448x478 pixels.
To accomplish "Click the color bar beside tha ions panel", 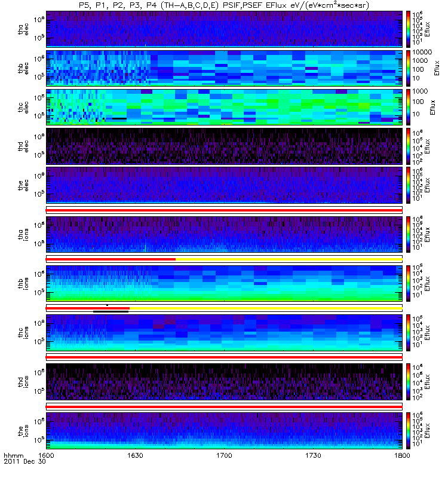I will (x=408, y=234).
